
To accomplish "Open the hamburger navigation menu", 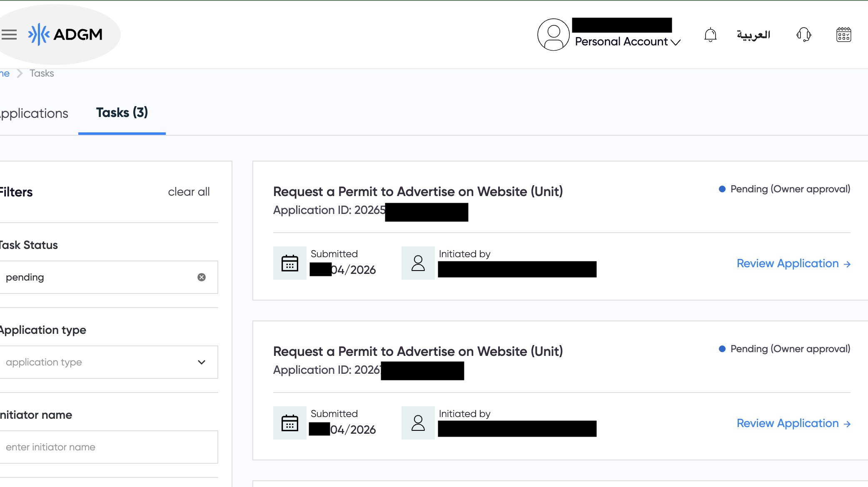I will [9, 35].
